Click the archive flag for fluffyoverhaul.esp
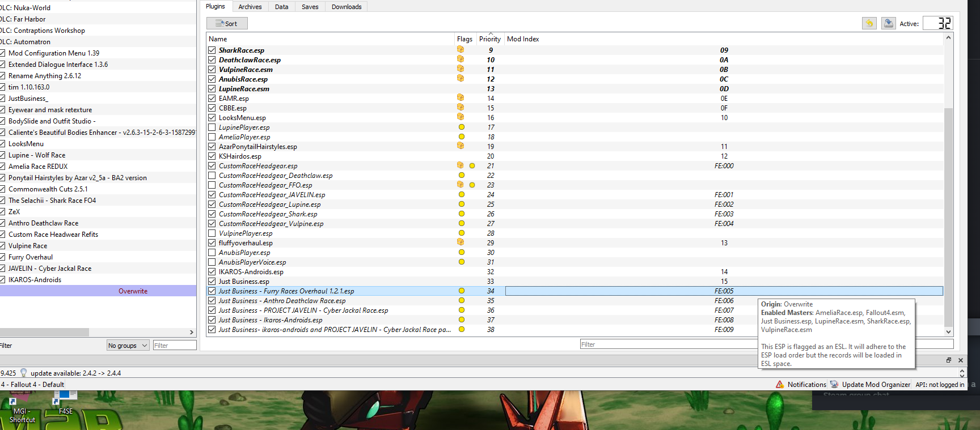980x430 pixels. 461,242
